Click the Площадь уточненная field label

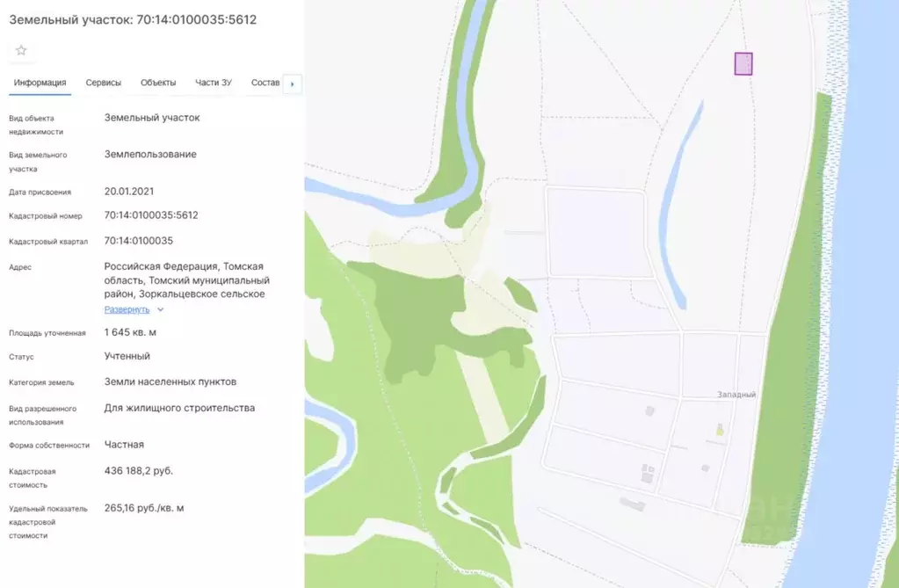(x=47, y=333)
